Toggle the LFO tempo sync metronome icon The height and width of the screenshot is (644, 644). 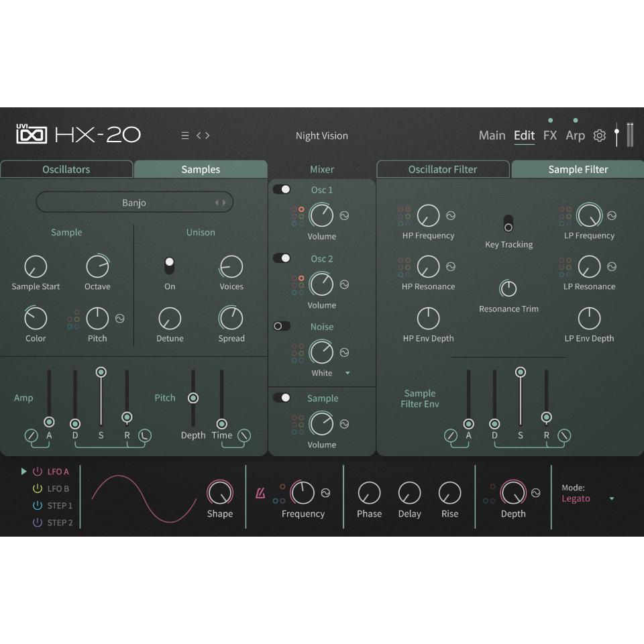260,493
